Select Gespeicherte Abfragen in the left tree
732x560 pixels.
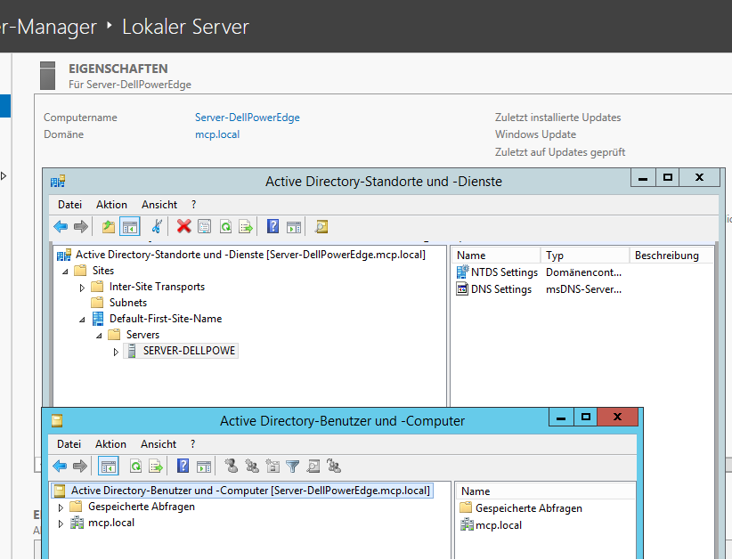tap(132, 507)
